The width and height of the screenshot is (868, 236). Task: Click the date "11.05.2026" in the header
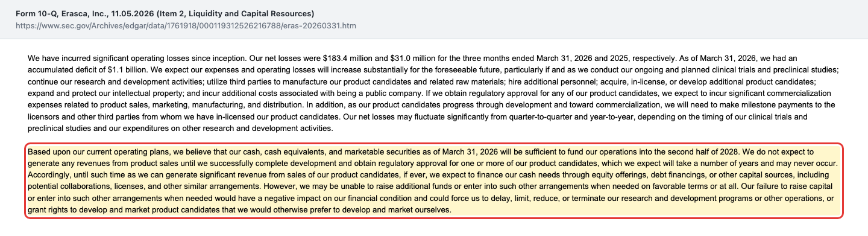(133, 13)
